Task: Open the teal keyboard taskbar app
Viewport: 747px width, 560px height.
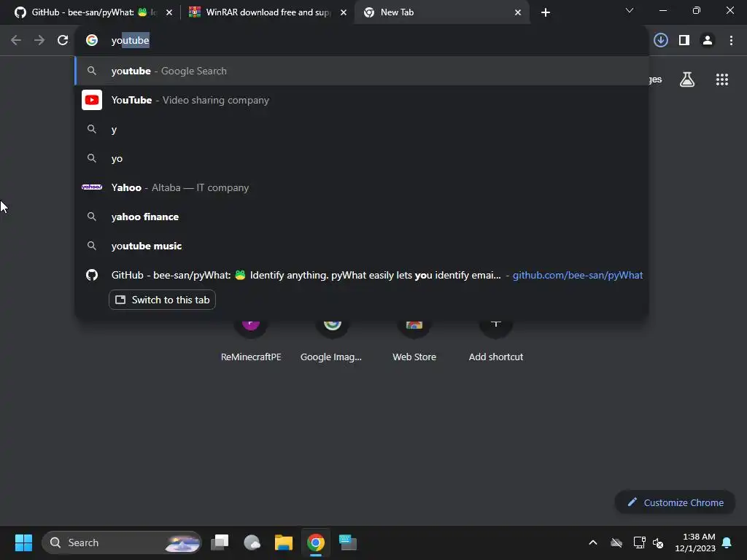Action: pyautogui.click(x=348, y=542)
